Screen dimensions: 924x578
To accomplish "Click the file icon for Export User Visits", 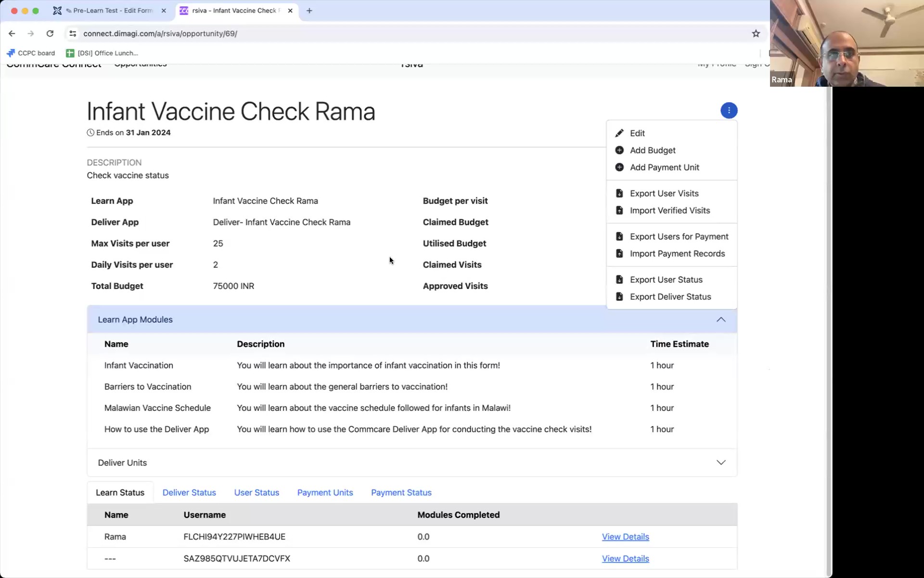I will point(619,194).
